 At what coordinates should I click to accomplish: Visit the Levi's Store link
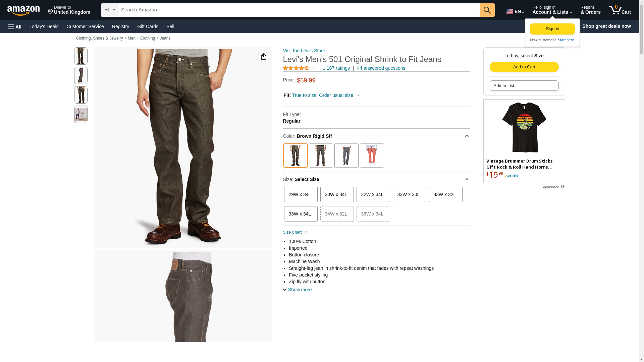[304, 51]
